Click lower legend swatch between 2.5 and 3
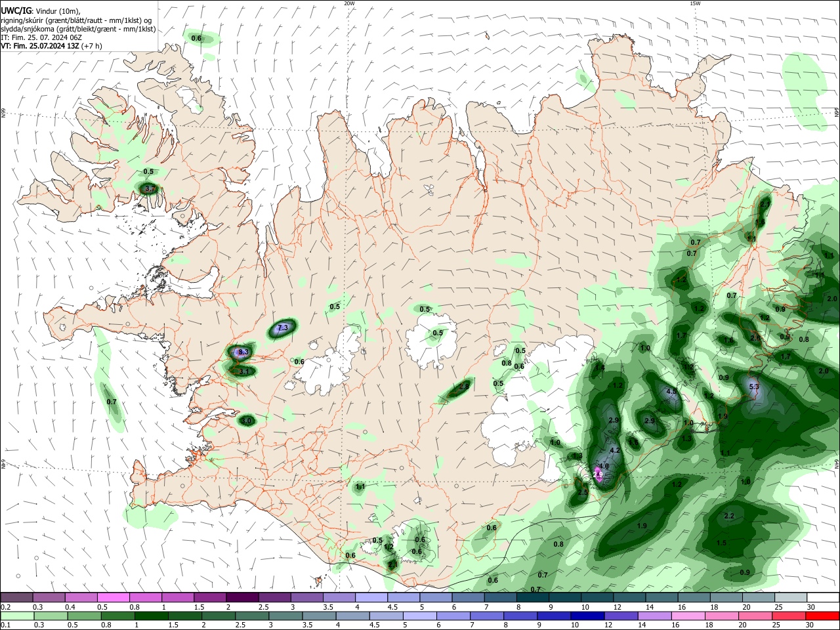This screenshot has height=630, width=840. pyautogui.click(x=252, y=616)
